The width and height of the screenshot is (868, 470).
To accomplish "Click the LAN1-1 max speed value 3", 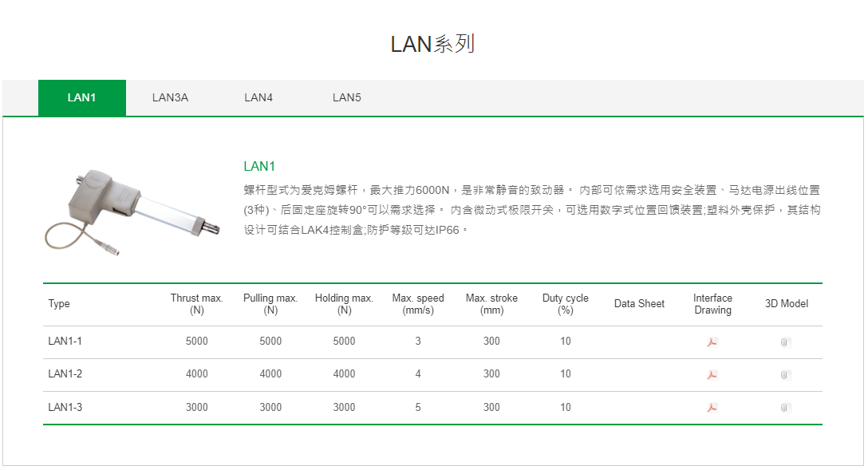I will click(418, 341).
